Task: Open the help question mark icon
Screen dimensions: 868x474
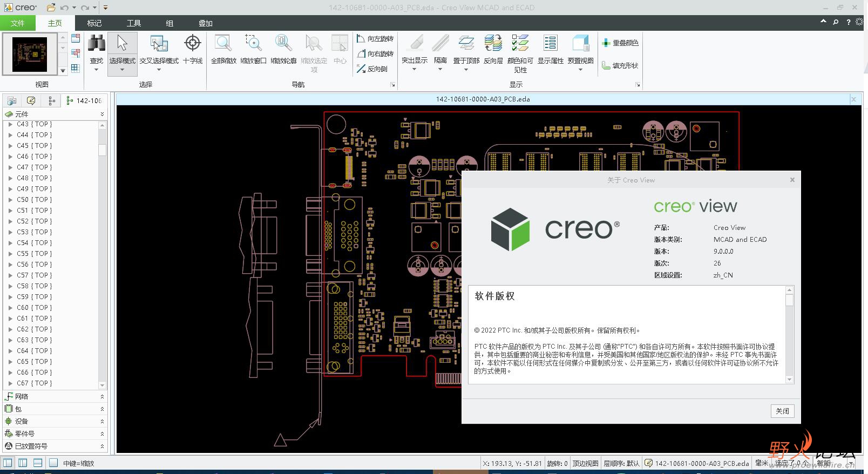Action: click(x=848, y=22)
